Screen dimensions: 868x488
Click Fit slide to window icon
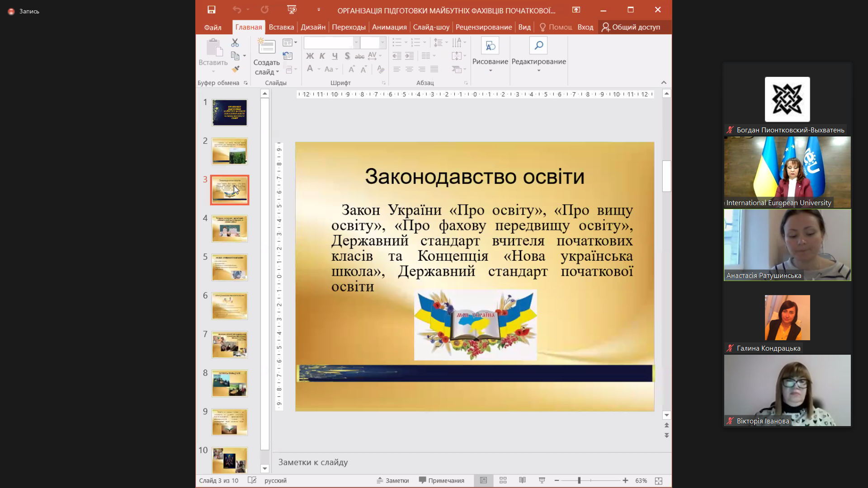coord(659,481)
